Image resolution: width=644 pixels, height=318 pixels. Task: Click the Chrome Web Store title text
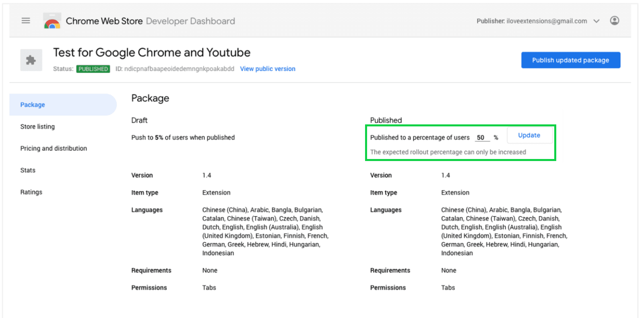tap(104, 21)
